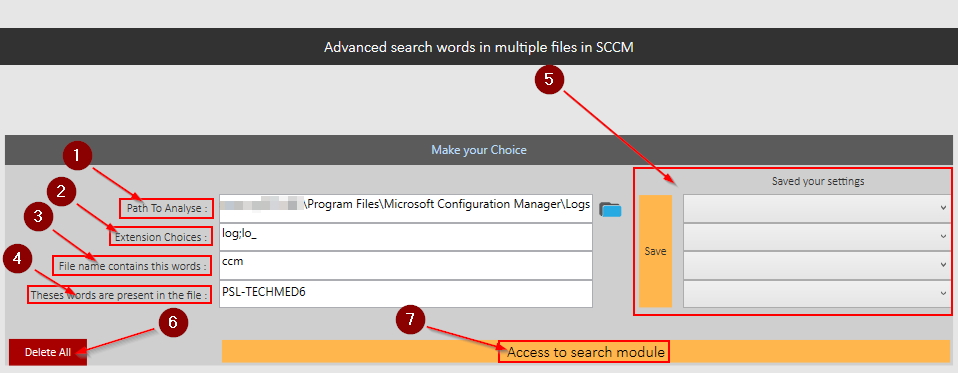Click the red Delete All button

pyautogui.click(x=48, y=352)
